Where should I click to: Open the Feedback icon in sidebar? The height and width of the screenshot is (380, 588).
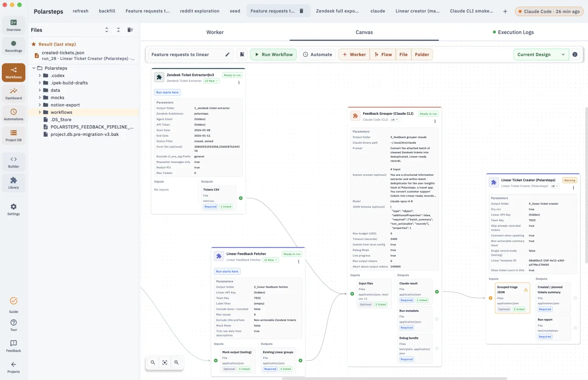tap(13, 346)
